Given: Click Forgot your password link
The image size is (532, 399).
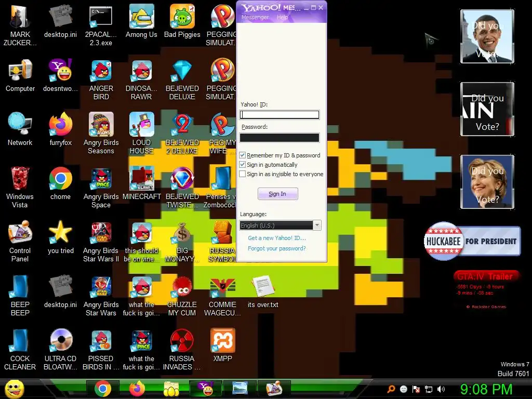Looking at the screenshot, I should tap(276, 248).
